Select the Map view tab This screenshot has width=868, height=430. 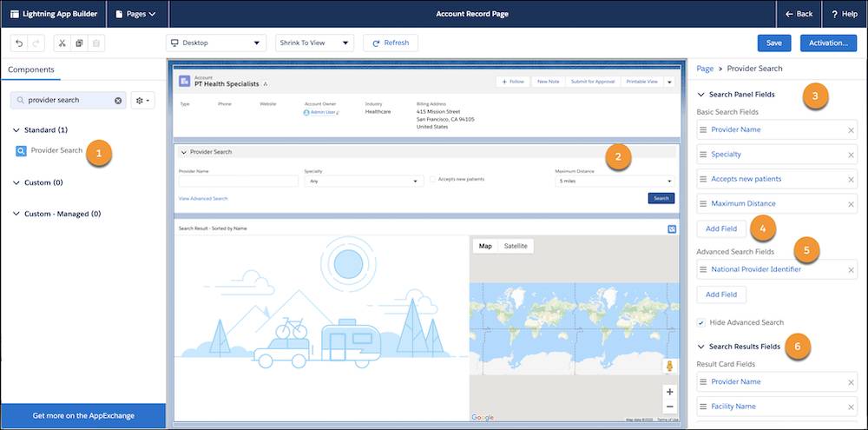(485, 246)
